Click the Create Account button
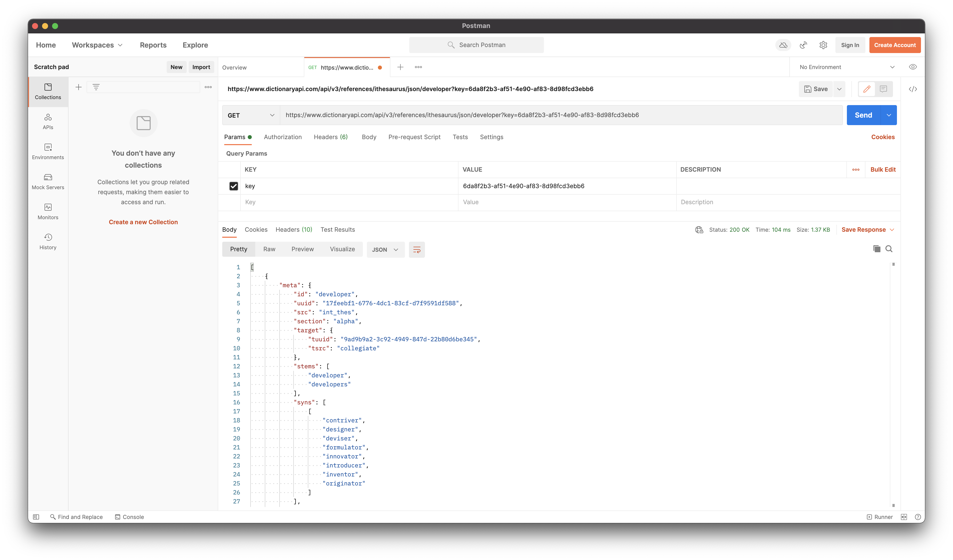953x560 pixels. [x=895, y=45]
